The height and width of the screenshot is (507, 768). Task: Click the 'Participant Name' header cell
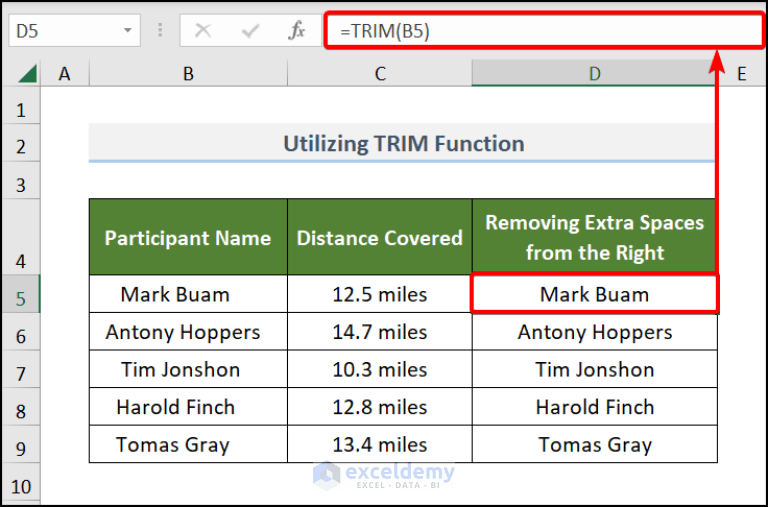tap(188, 237)
